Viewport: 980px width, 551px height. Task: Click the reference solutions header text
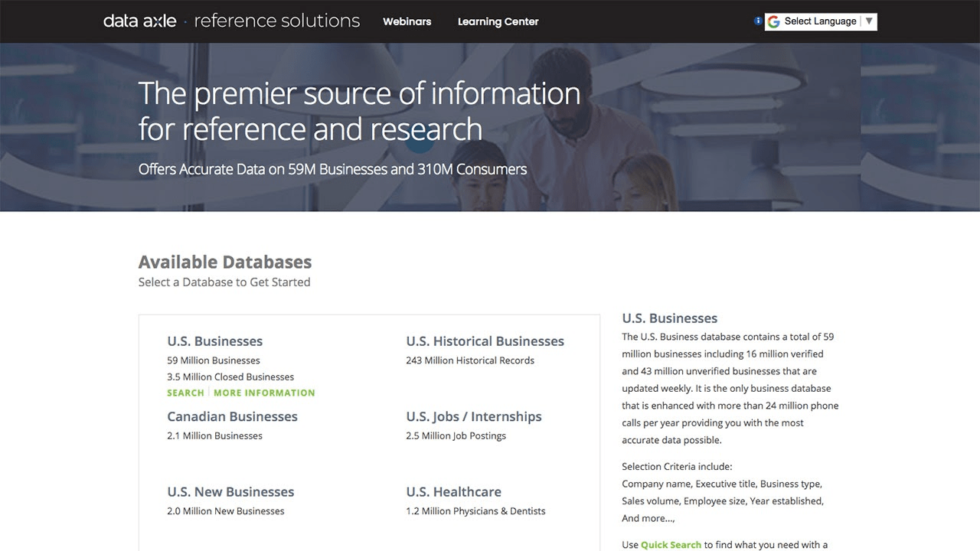coord(276,21)
